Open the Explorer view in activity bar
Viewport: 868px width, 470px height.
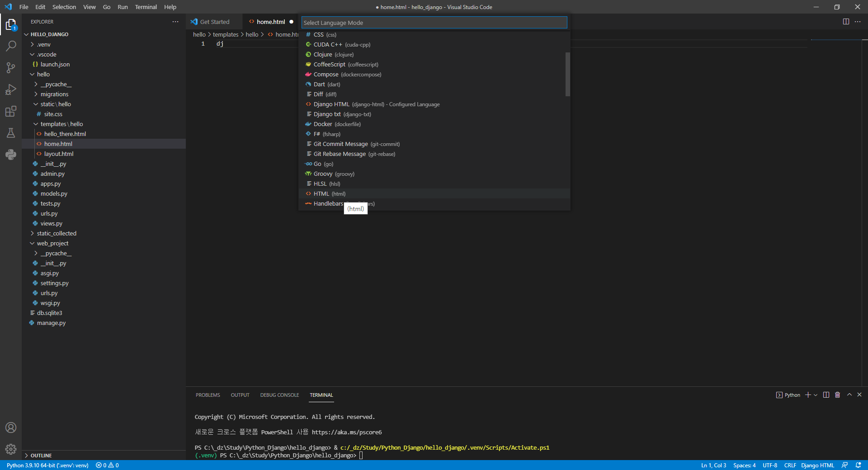[11, 24]
